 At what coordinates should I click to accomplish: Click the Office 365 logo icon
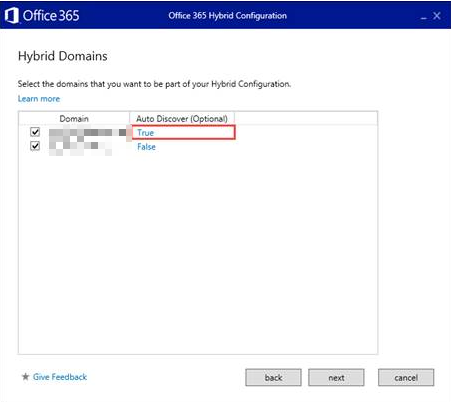tap(11, 16)
